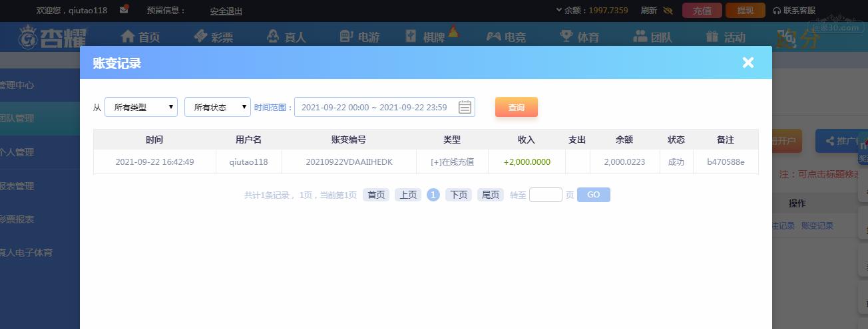The image size is (868, 329).
Task: Click the 收入 column header
Action: (527, 140)
